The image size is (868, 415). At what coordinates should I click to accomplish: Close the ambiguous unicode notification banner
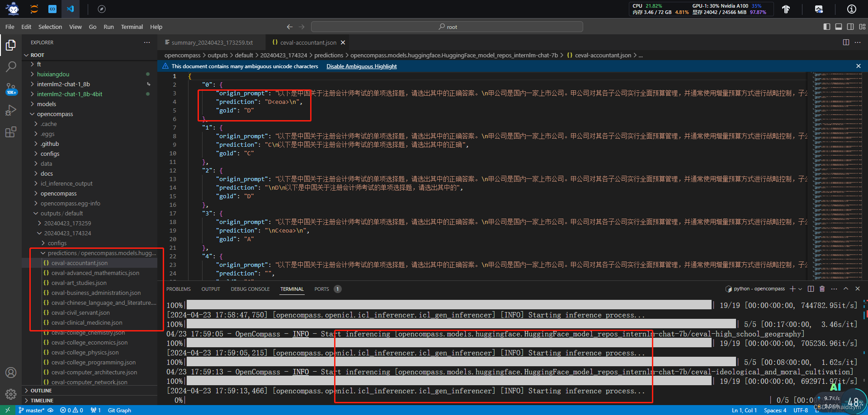click(859, 66)
